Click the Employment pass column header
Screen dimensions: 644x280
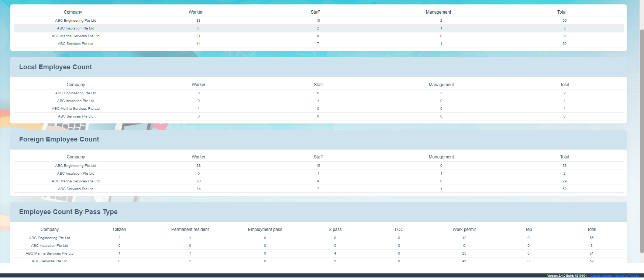pyautogui.click(x=265, y=230)
